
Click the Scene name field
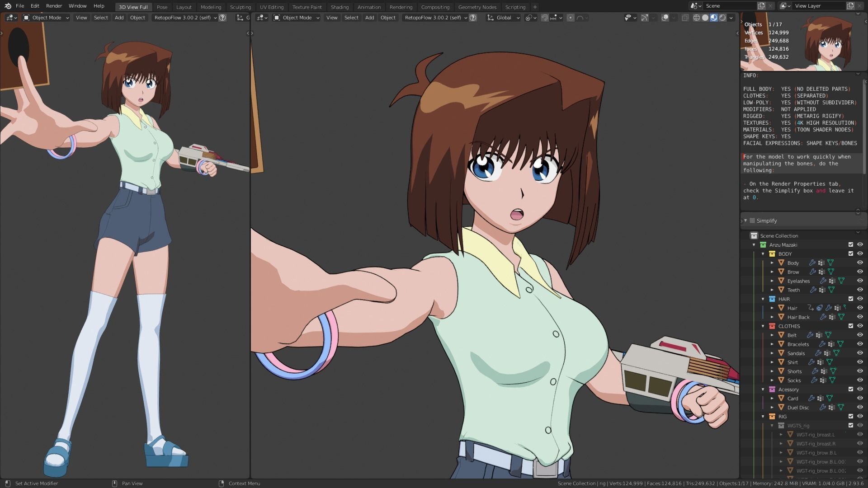[730, 6]
